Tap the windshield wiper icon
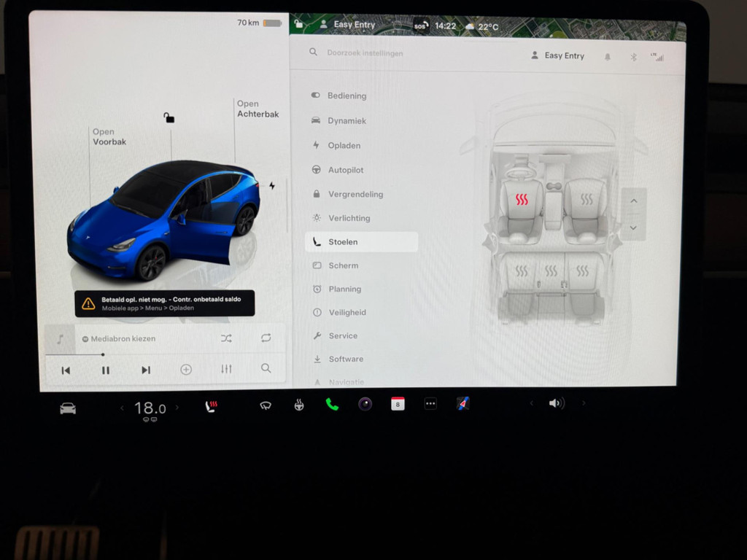This screenshot has height=560, width=747. tap(266, 405)
